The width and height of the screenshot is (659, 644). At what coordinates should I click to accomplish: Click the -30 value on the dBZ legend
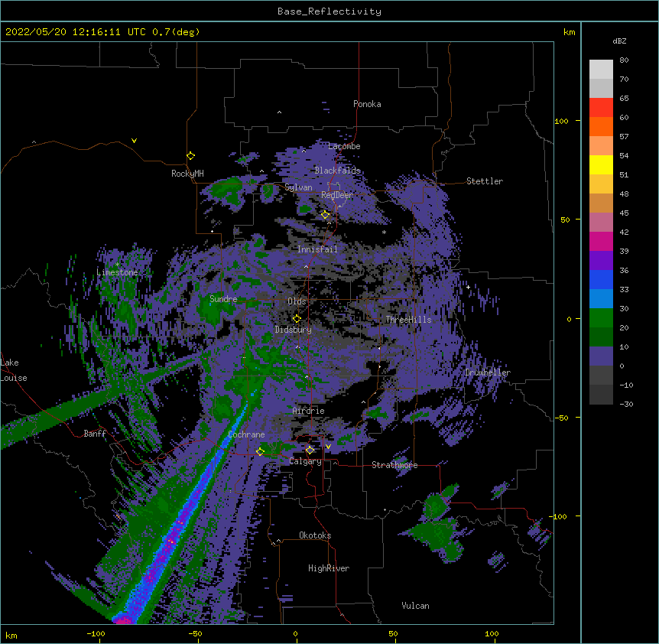pyautogui.click(x=626, y=405)
